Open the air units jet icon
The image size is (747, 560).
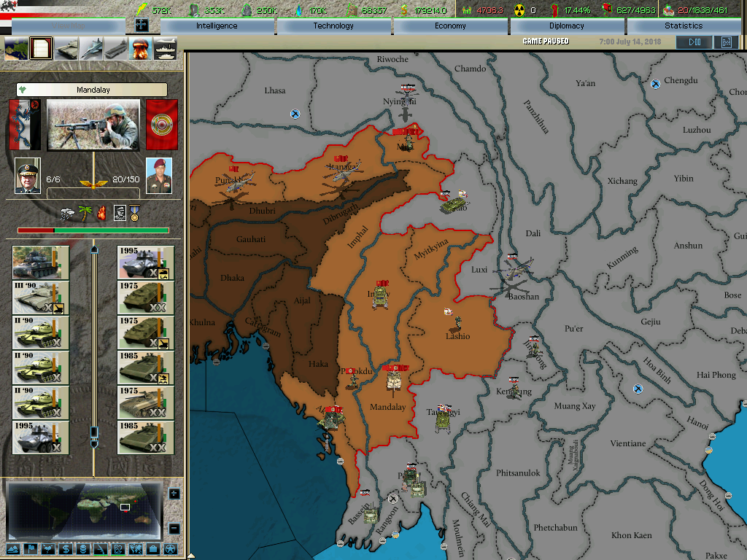pyautogui.click(x=91, y=49)
